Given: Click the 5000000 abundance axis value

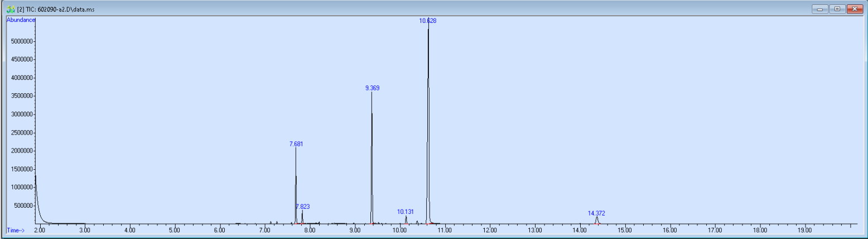Looking at the screenshot, I should click(22, 41).
